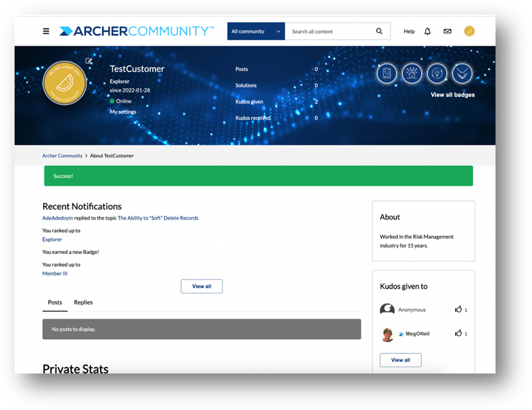Open the messages envelope icon
The width and height of the screenshot is (532, 410).
point(448,31)
